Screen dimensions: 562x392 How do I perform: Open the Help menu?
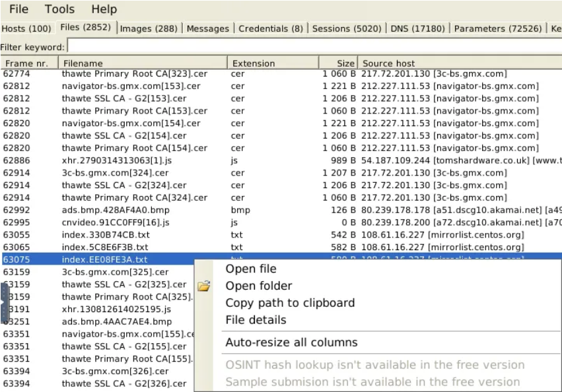click(x=104, y=9)
